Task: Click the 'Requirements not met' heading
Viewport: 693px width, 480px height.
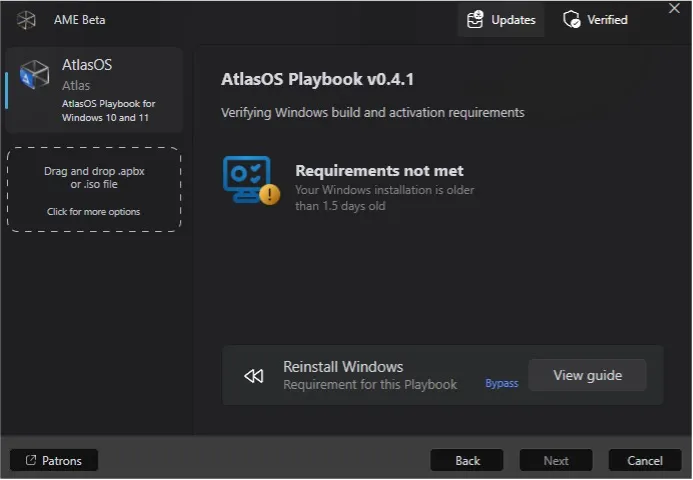Action: (x=379, y=171)
